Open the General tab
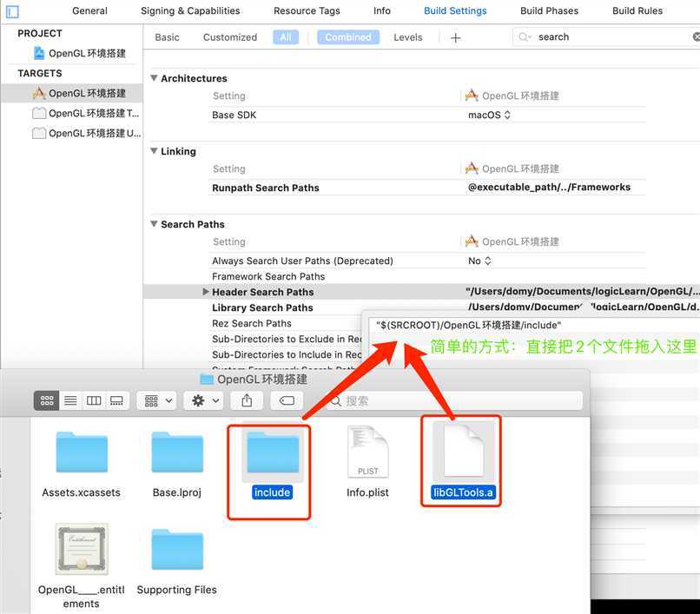 coord(89,10)
